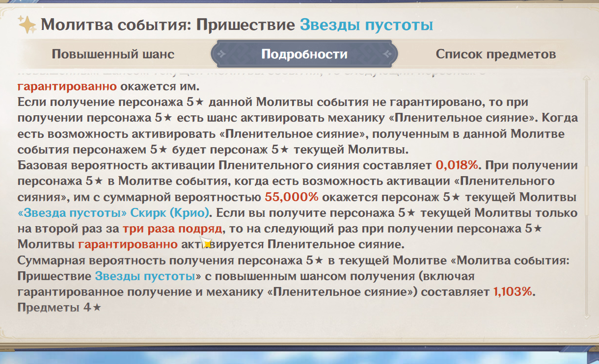Switch to the Повышенный шанс tab
Image resolution: width=599 pixels, height=364 pixels.
point(113,54)
